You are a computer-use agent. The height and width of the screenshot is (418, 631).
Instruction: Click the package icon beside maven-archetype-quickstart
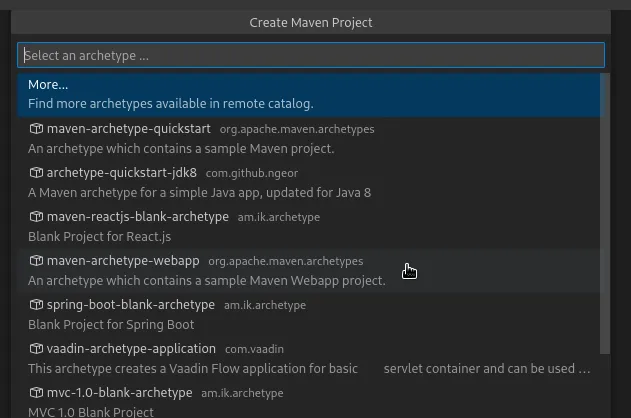[x=36, y=129]
